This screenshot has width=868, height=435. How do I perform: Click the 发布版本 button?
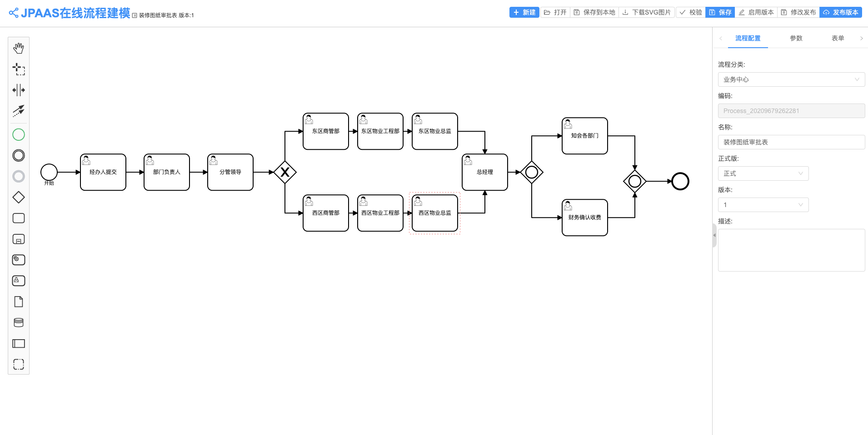pos(841,12)
